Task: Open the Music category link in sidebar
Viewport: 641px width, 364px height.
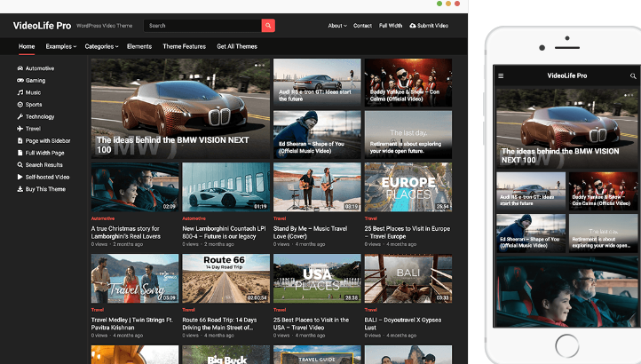Action: click(33, 92)
